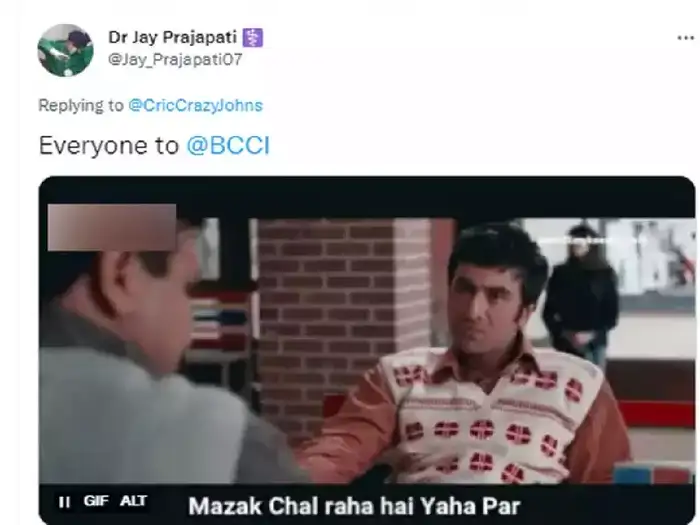Viewport: 700px width, 525px height.
Task: Open the @BCCI mention link
Action: 228,146
